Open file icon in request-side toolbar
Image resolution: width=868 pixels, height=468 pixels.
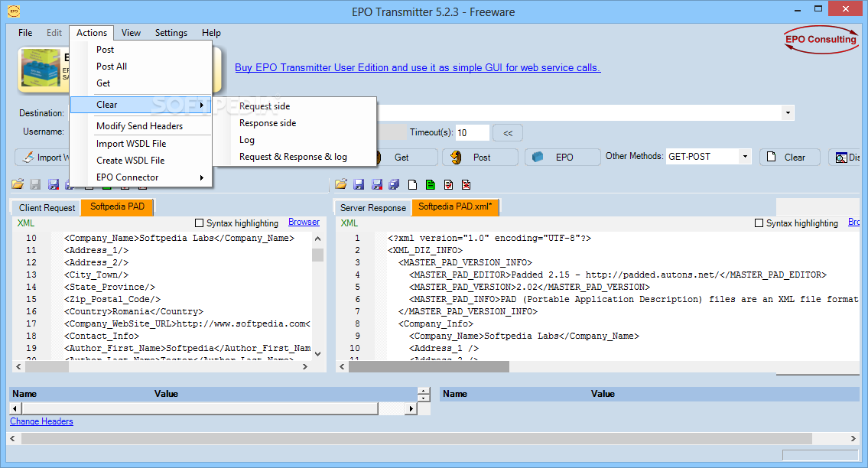pos(18,184)
